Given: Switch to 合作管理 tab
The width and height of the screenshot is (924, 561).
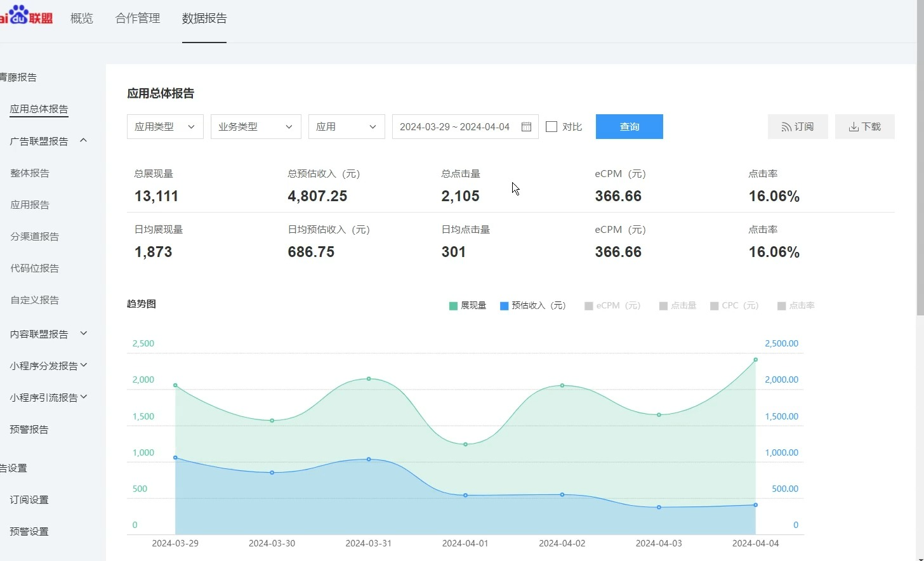Looking at the screenshot, I should [x=138, y=18].
